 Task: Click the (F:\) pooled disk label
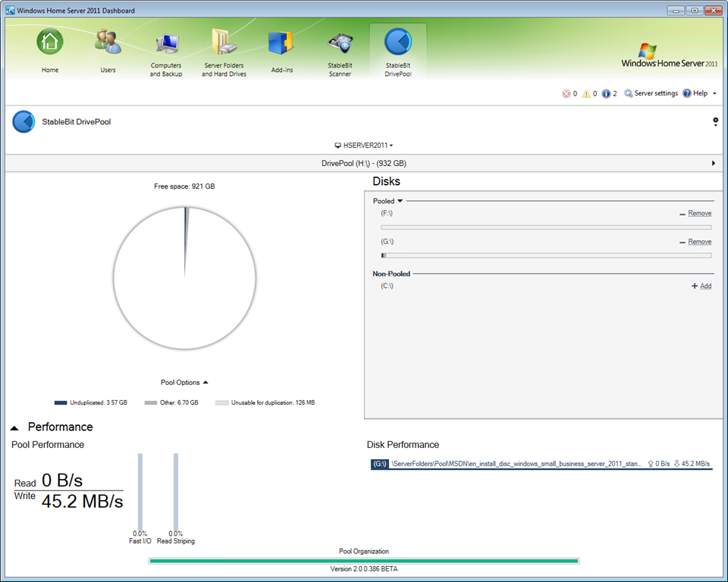click(x=387, y=213)
